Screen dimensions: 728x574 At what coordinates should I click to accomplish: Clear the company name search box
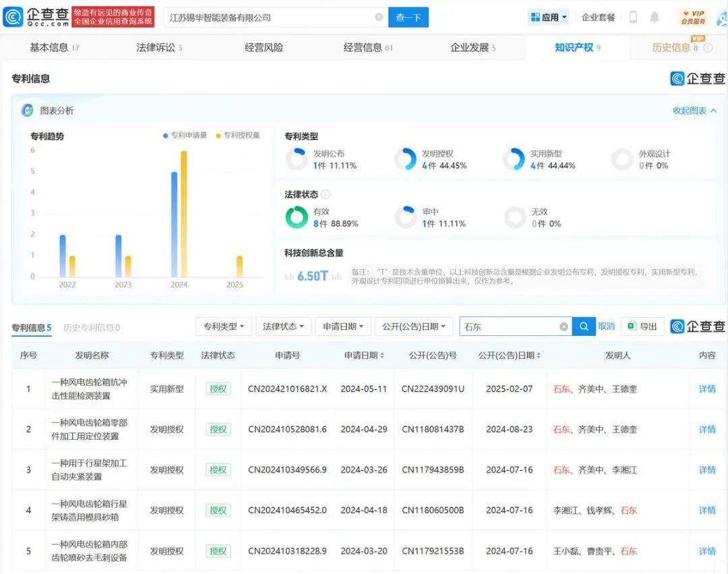coord(379,18)
